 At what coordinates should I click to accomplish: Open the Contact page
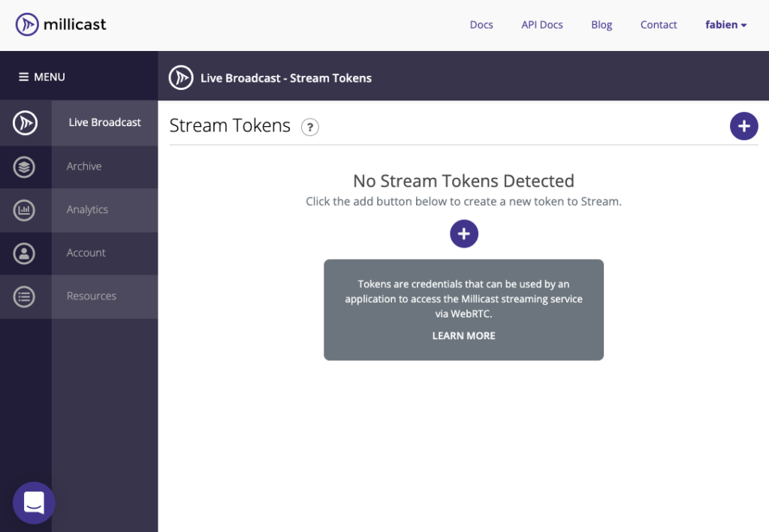[658, 25]
